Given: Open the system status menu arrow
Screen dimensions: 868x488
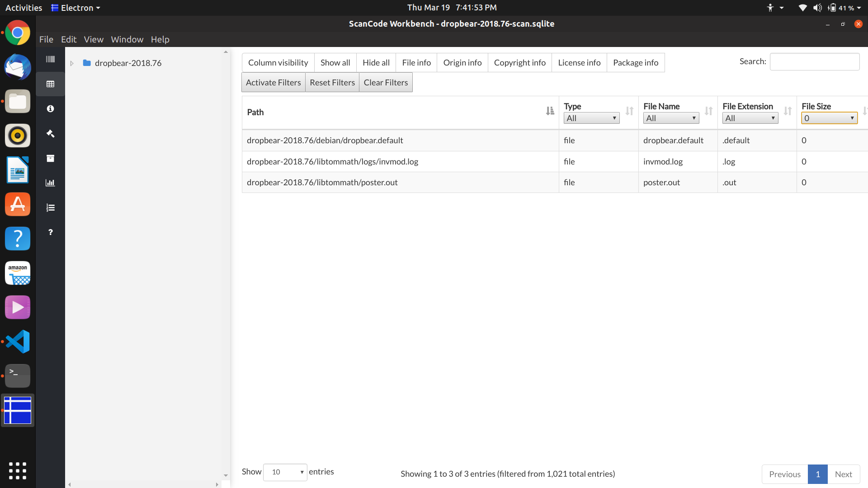Looking at the screenshot, I should point(859,8).
